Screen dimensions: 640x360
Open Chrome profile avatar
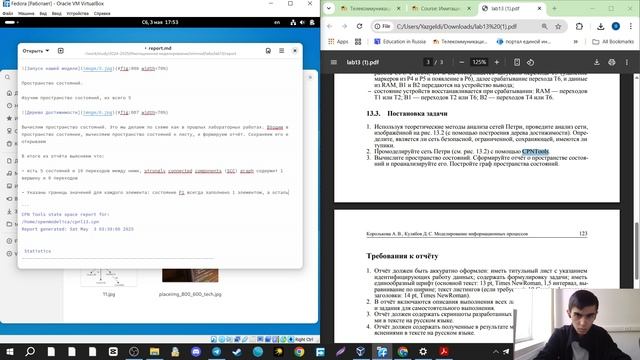click(616, 26)
